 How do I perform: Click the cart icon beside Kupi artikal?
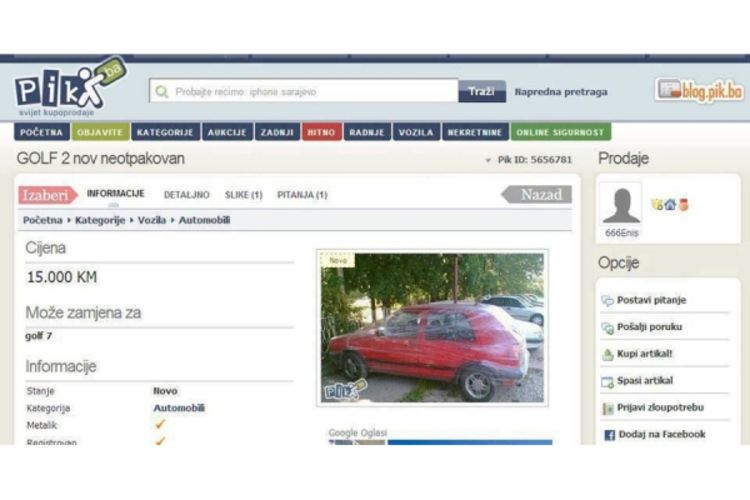coord(607,355)
